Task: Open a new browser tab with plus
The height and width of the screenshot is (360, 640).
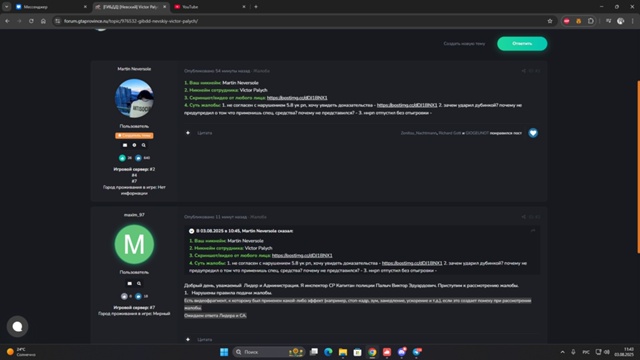Action: tap(256, 7)
